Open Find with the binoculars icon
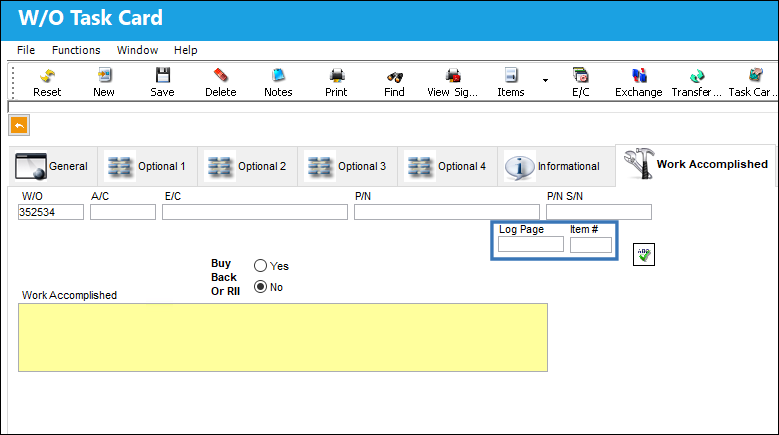 pyautogui.click(x=394, y=82)
